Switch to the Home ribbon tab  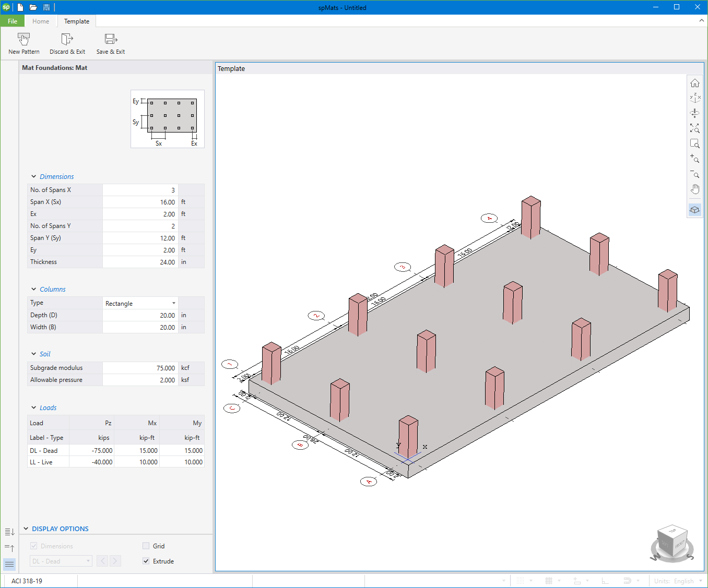[x=41, y=21]
